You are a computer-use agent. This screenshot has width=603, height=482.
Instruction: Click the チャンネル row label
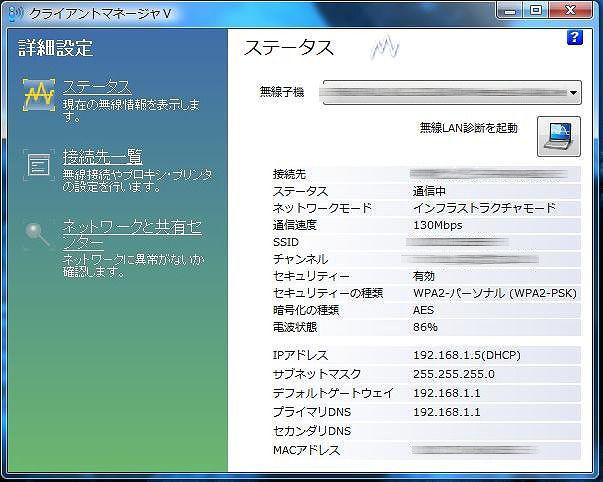300,259
